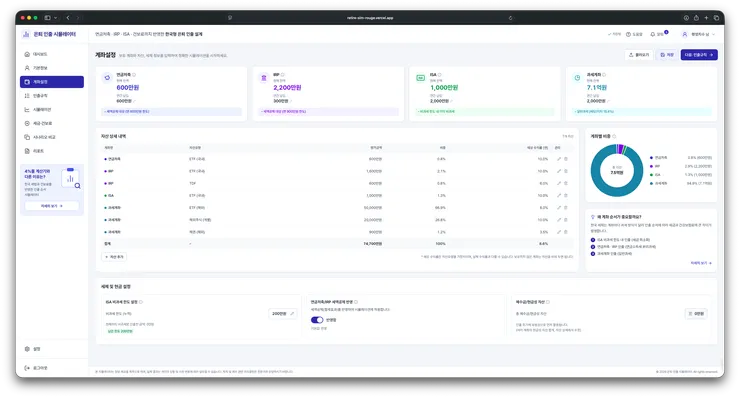Edit the ISA asset row in table
740x398 pixels.
coord(559,195)
